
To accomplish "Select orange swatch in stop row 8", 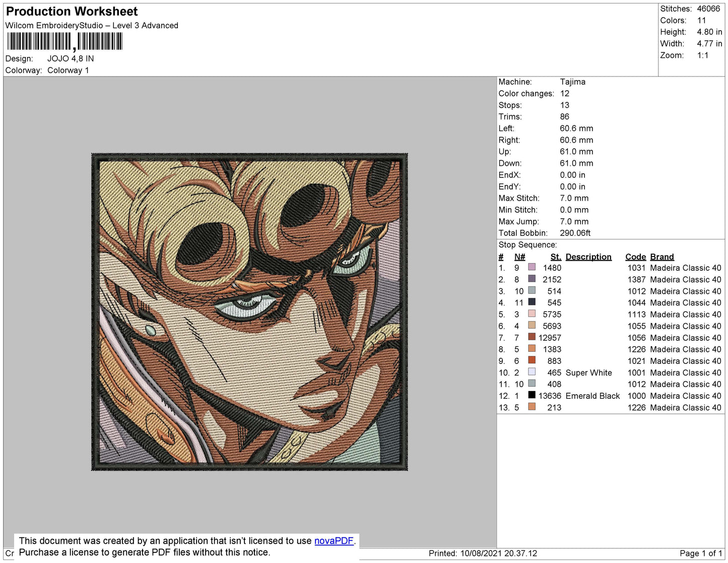I will pyautogui.click(x=532, y=348).
